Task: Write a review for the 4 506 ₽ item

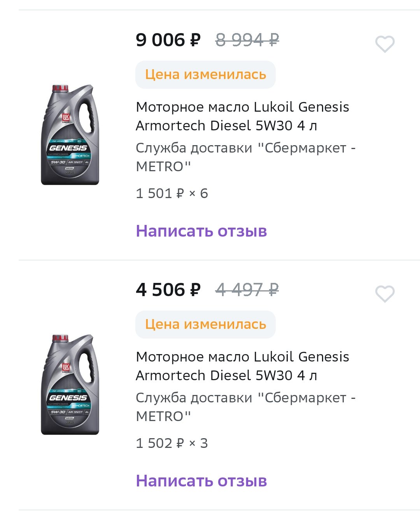Action: click(x=201, y=481)
